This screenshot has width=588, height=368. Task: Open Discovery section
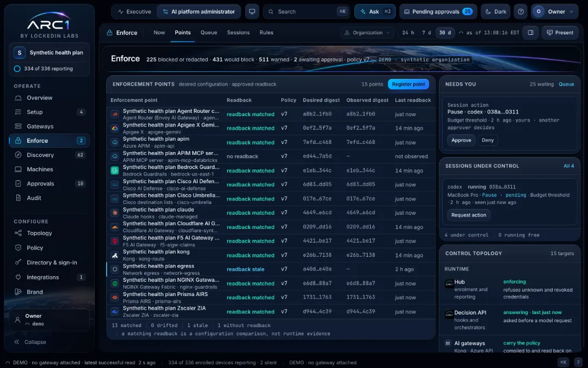point(49,155)
